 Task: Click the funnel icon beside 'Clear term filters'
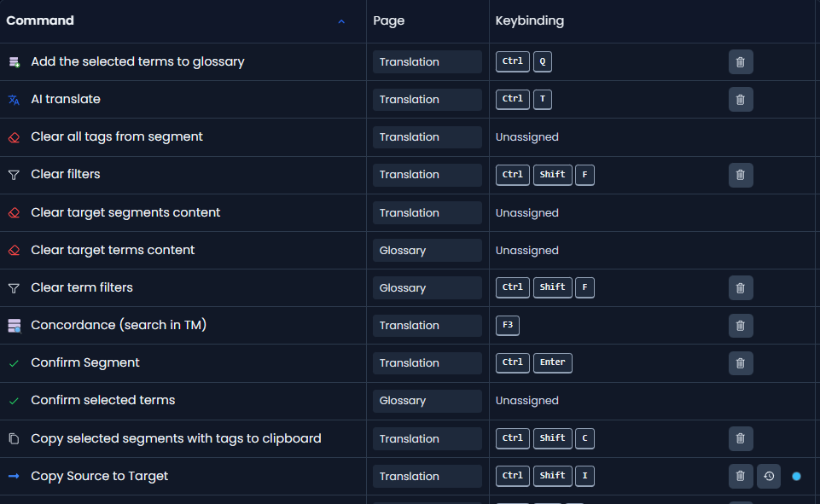[14, 287]
